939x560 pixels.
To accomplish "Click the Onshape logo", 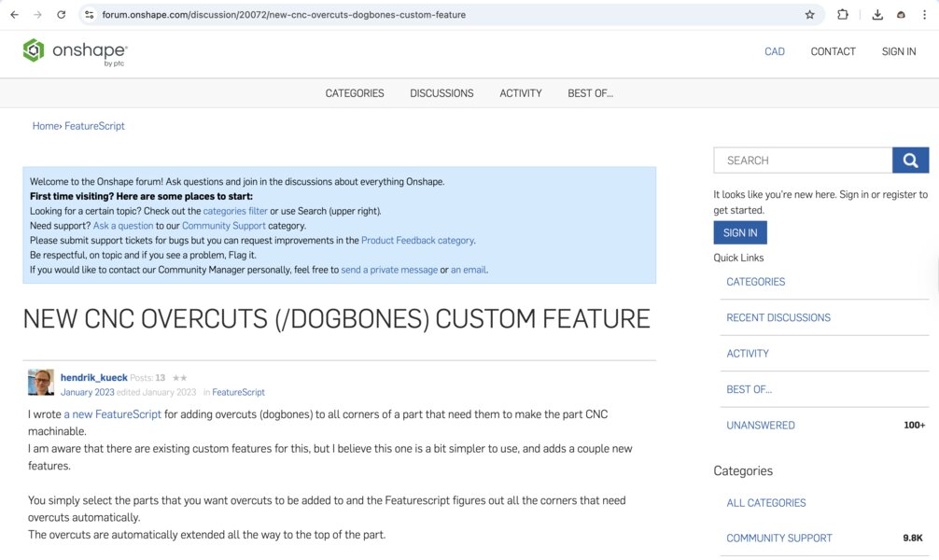I will [75, 52].
